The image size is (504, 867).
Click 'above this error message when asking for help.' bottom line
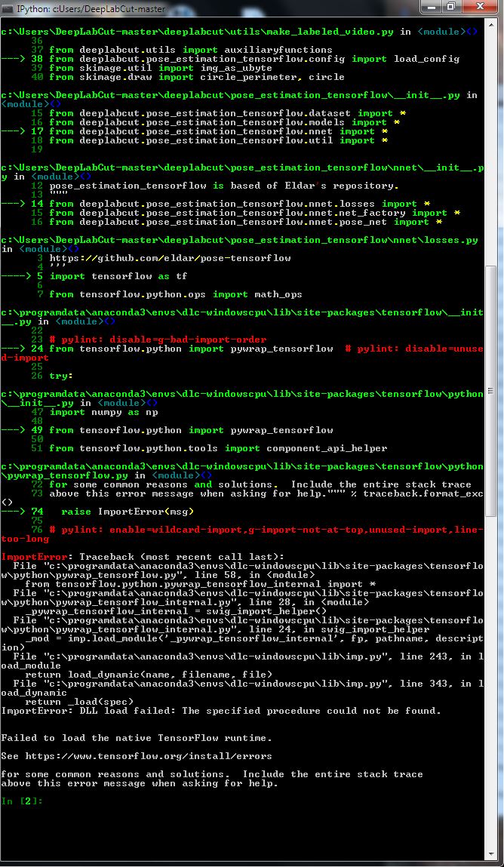[140, 783]
